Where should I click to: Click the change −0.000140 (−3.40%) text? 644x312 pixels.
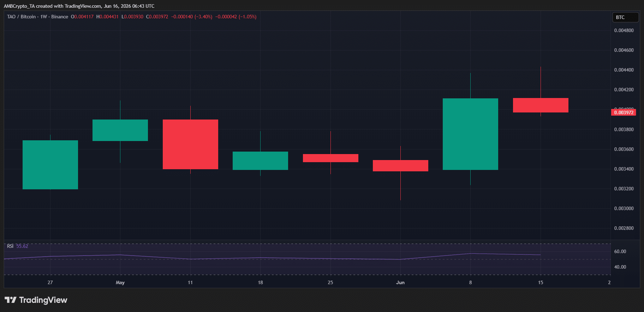192,17
